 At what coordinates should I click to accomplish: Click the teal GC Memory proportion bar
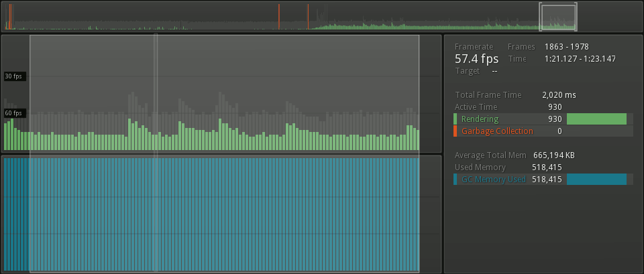click(596, 180)
